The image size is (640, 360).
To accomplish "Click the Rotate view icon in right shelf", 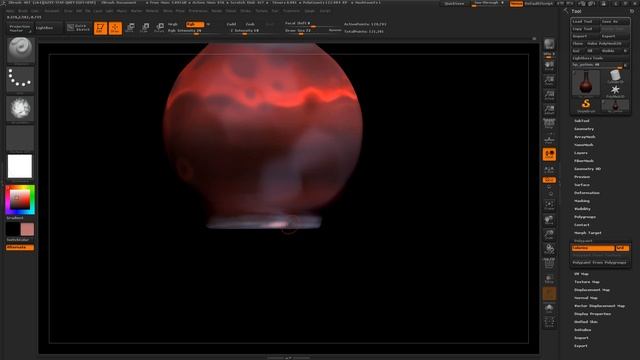I will coord(549,249).
